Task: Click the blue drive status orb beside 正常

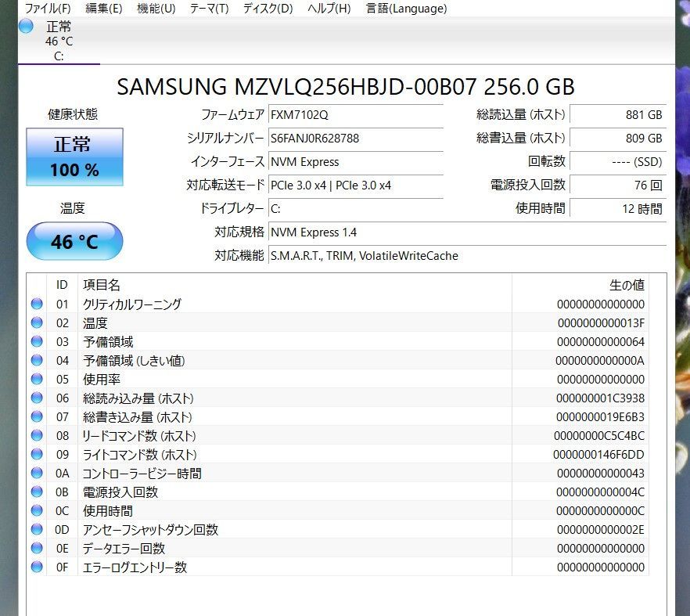Action: [26, 26]
